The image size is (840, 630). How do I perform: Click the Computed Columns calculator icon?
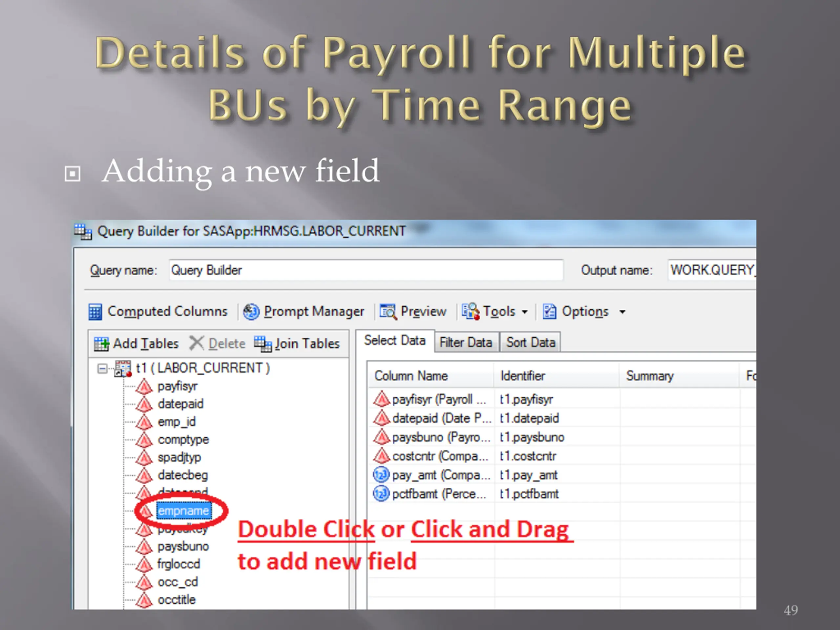coord(95,312)
